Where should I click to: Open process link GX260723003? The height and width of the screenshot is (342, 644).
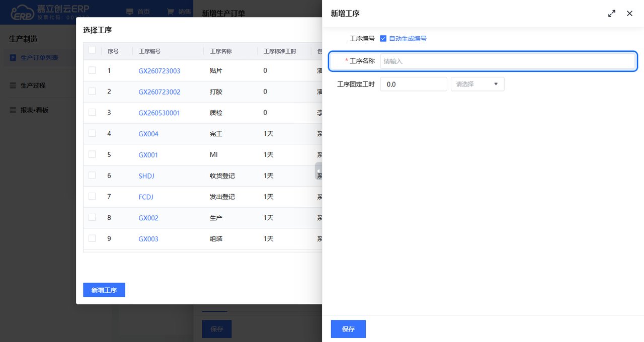159,71
